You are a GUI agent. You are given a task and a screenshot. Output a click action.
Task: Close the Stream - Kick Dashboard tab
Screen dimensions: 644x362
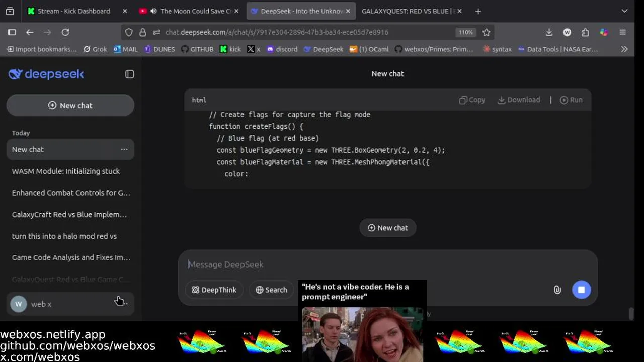click(125, 11)
